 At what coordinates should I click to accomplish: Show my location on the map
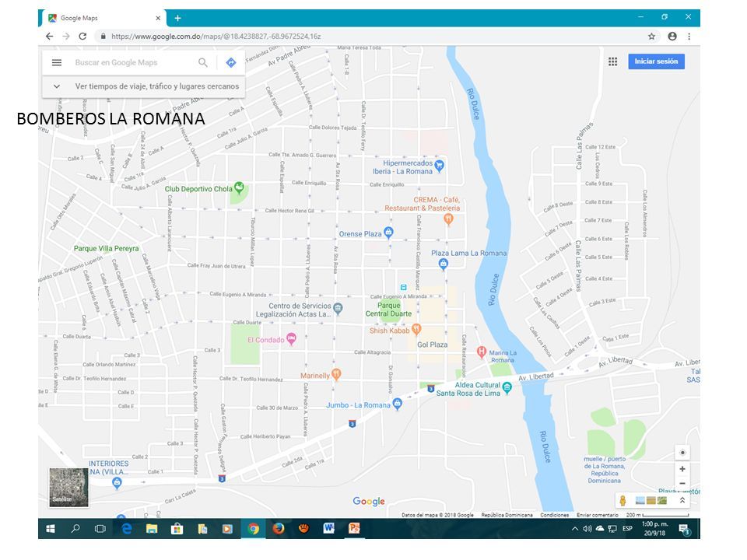(682, 453)
